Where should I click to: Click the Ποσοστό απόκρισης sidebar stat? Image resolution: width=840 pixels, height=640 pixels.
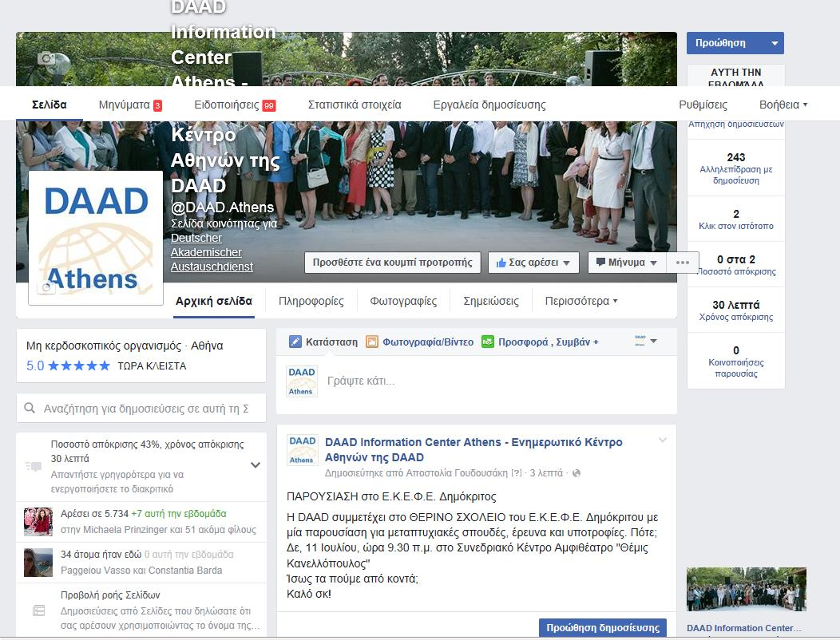(736, 265)
